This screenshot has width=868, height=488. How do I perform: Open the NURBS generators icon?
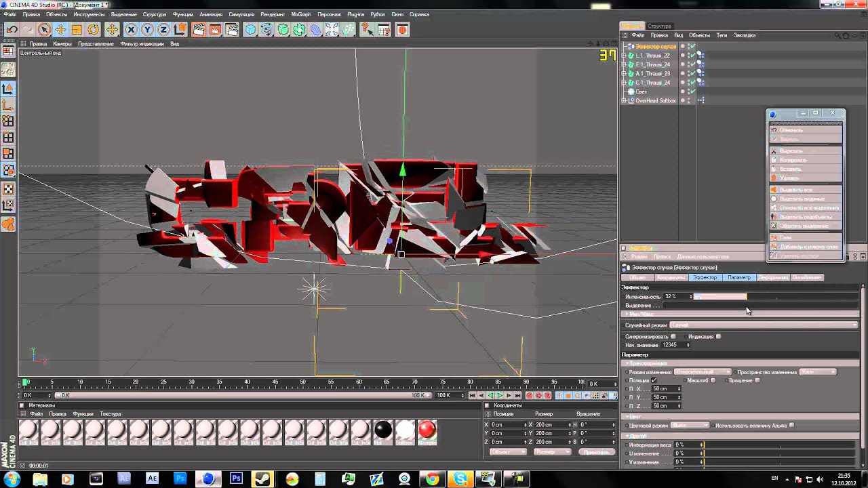click(283, 30)
